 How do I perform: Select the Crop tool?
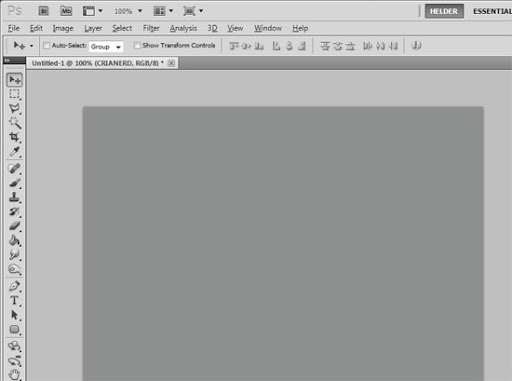coord(14,137)
